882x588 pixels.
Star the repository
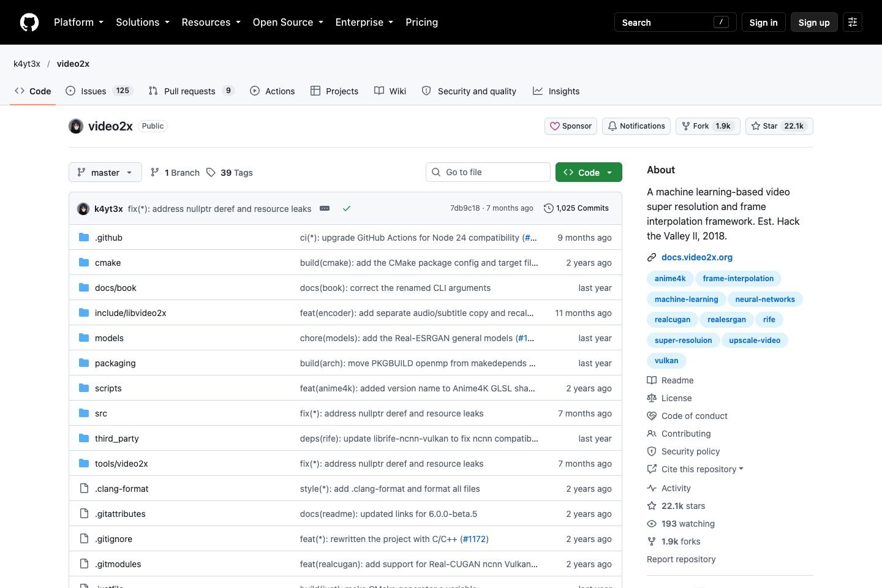click(779, 126)
